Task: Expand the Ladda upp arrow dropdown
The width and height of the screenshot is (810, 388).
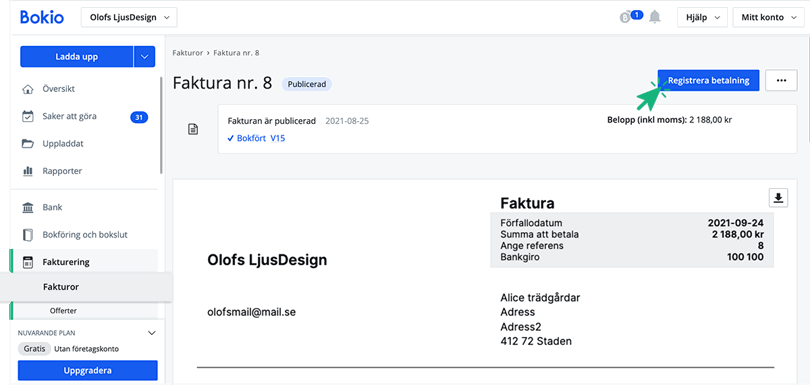Action: pos(144,57)
